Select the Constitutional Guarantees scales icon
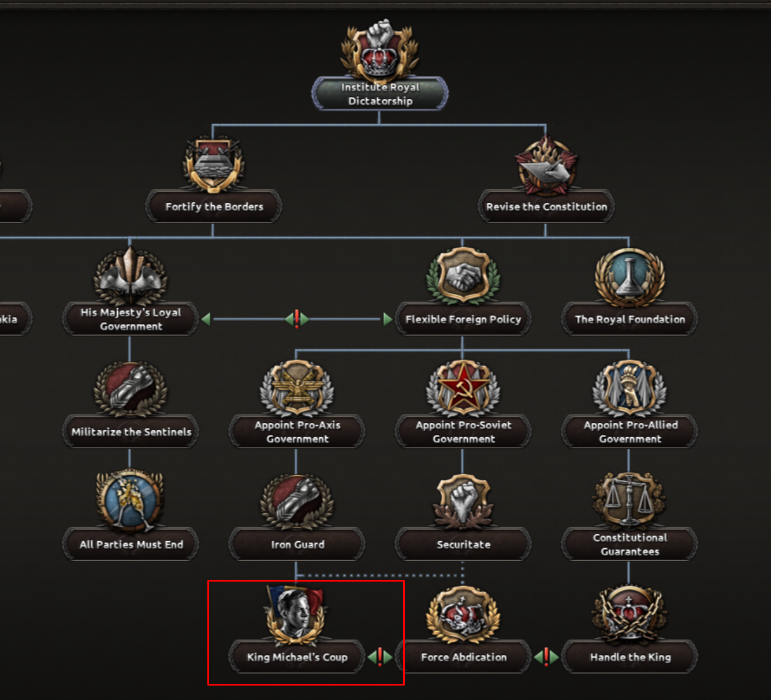771x700 pixels. (630, 501)
